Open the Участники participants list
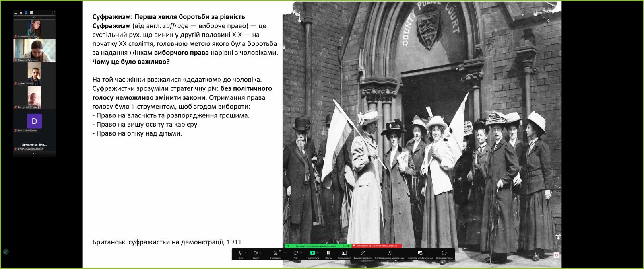 (x=275, y=253)
